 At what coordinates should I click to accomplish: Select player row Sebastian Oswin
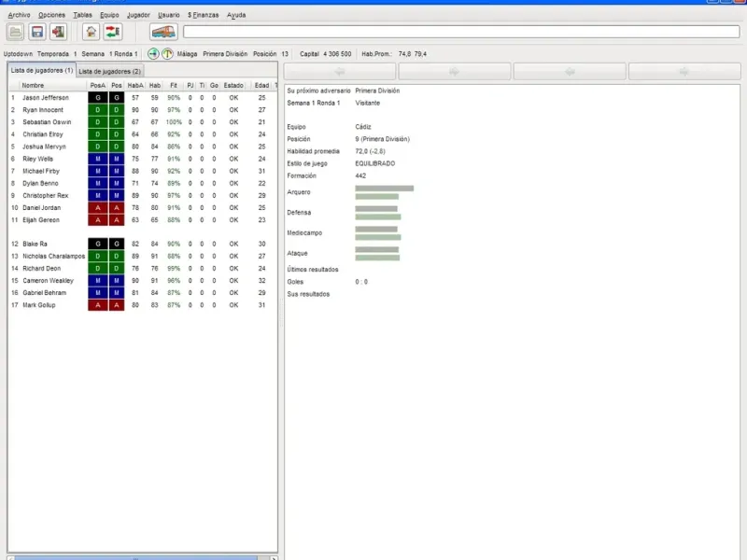pyautogui.click(x=142, y=122)
